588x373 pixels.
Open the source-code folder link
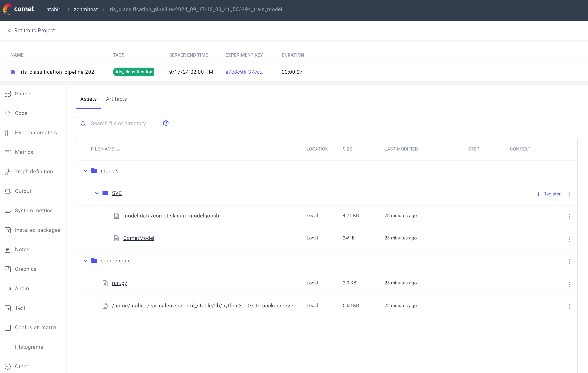click(116, 261)
